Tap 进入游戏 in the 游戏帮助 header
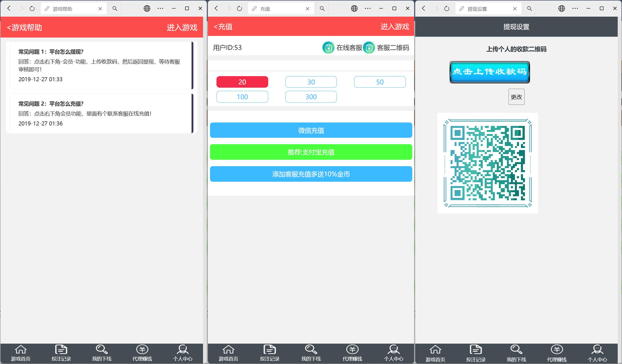The width and height of the screenshot is (622, 364). [x=182, y=27]
